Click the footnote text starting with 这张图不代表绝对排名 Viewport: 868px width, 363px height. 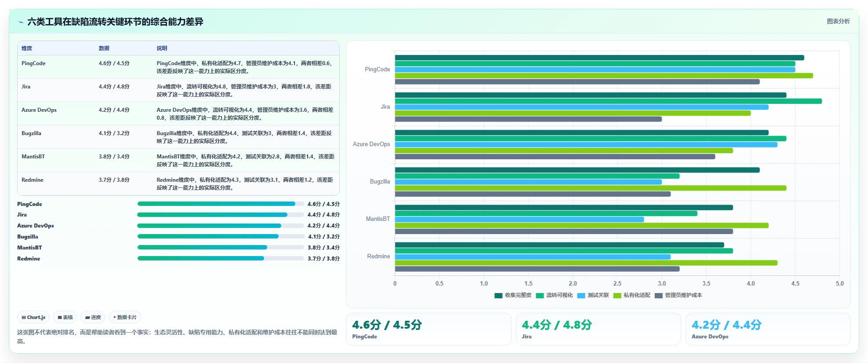click(x=177, y=337)
